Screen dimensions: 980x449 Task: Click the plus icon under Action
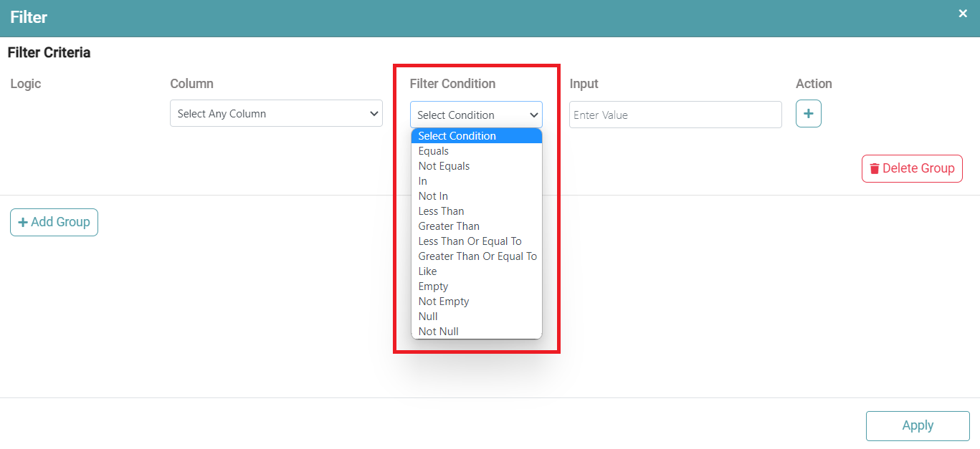click(808, 114)
